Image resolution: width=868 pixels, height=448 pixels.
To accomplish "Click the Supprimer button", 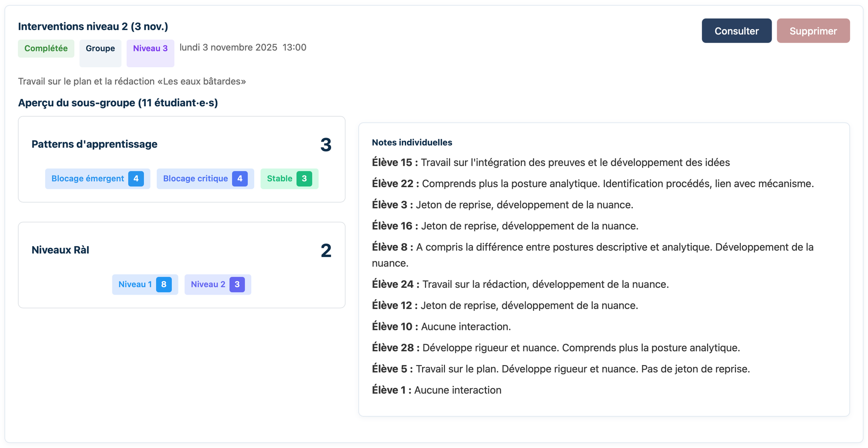I will click(813, 31).
